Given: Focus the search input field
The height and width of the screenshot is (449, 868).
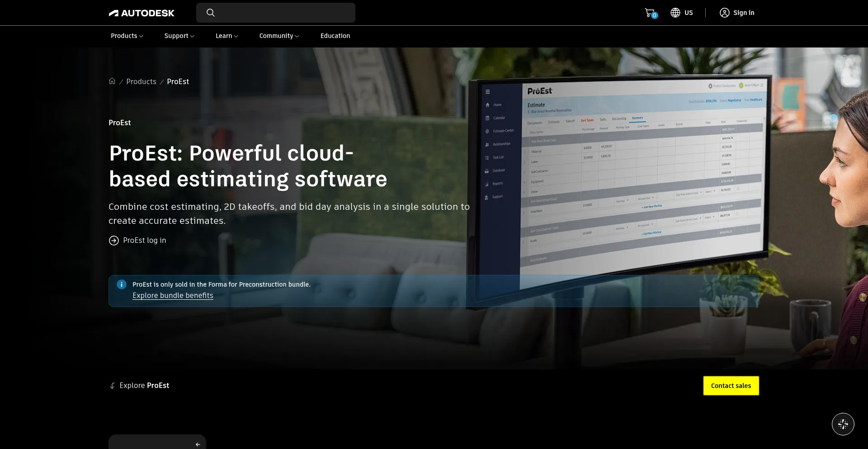Looking at the screenshot, I should tap(276, 13).
